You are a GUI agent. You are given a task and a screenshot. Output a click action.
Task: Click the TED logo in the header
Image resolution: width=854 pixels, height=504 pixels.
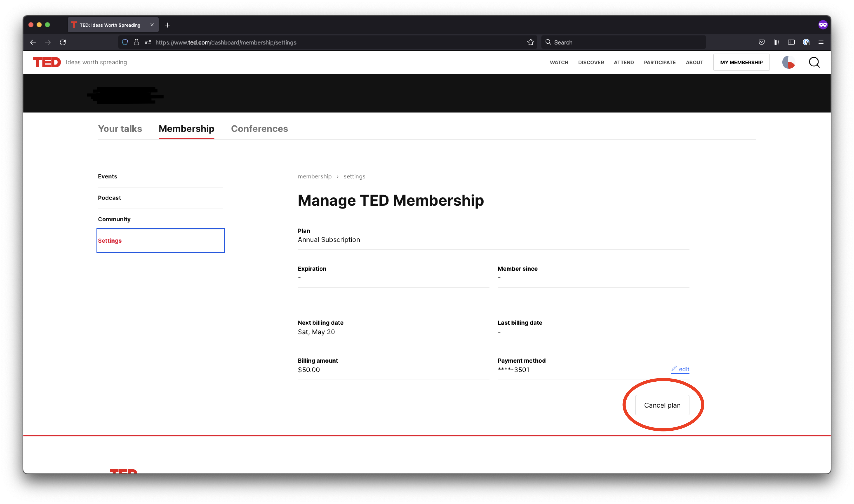coord(47,62)
